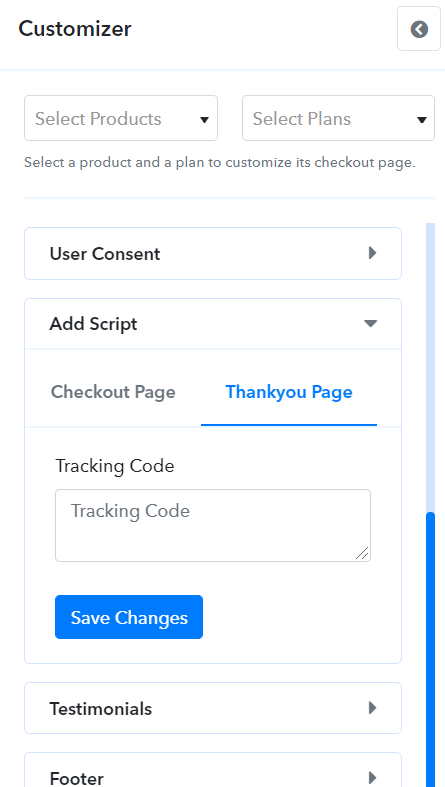445x787 pixels.
Task: Open the Select Plans dropdown
Action: pos(338,118)
